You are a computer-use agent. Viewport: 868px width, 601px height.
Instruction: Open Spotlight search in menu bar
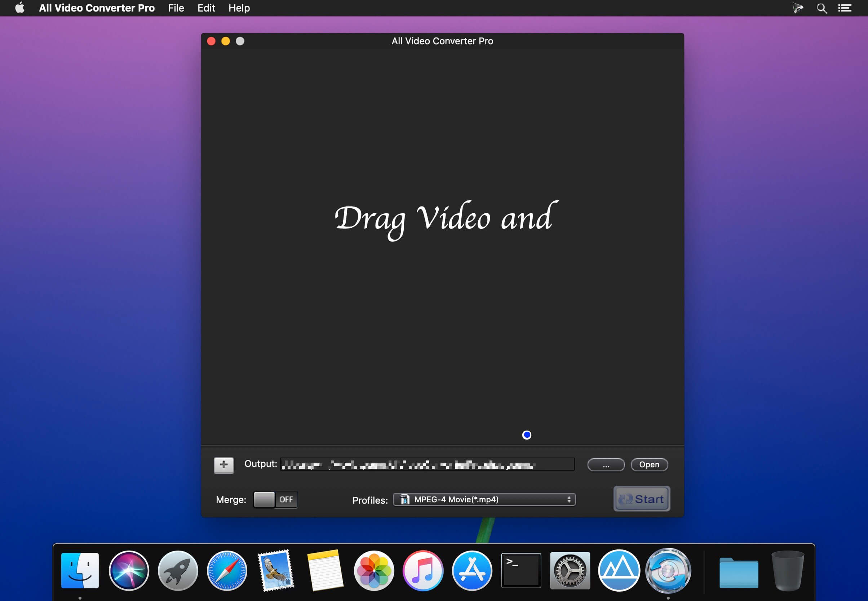[821, 8]
